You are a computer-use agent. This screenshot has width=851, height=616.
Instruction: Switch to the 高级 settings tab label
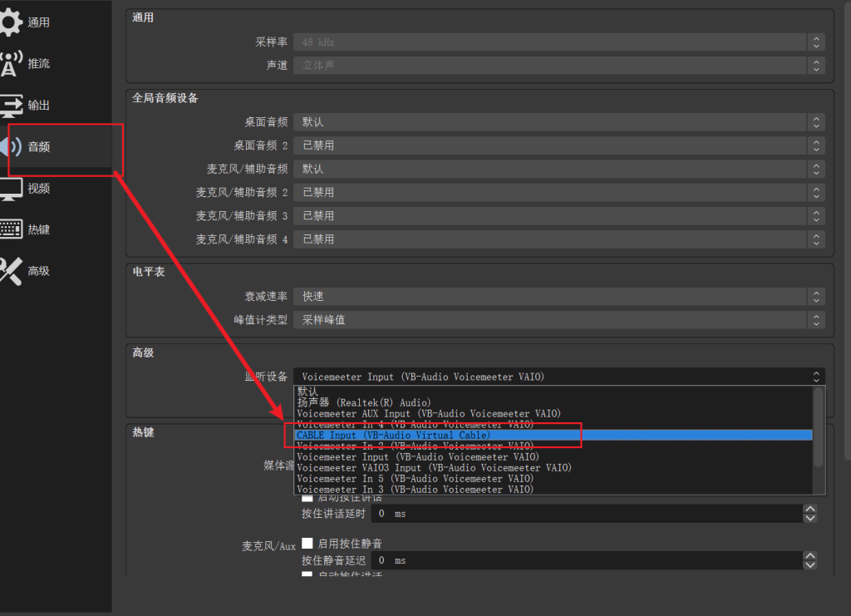[x=38, y=271]
